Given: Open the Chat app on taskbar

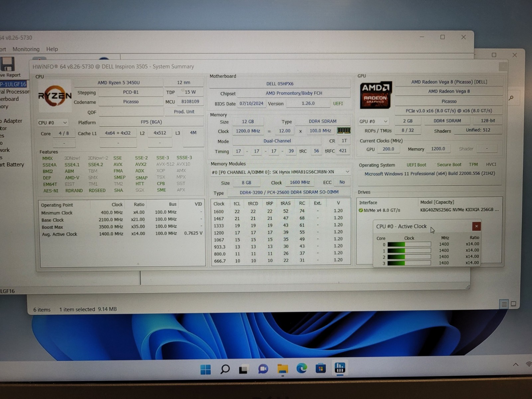Looking at the screenshot, I should pyautogui.click(x=263, y=369).
